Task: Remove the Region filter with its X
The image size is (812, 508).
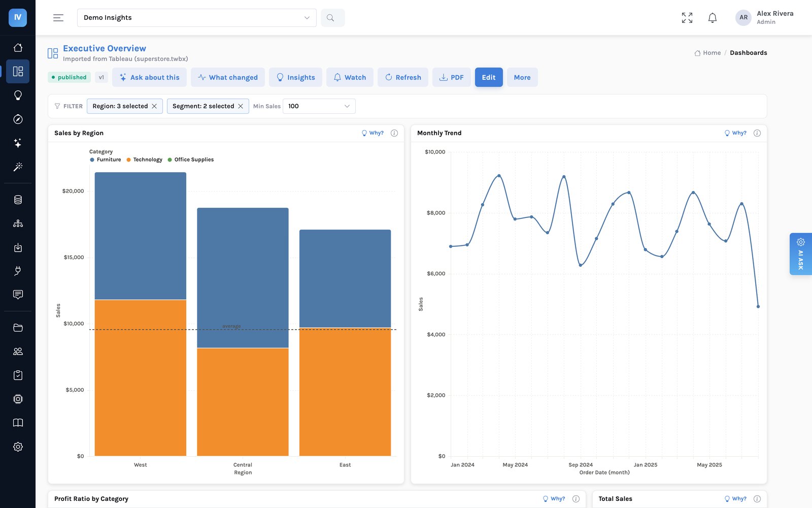Action: tap(154, 106)
